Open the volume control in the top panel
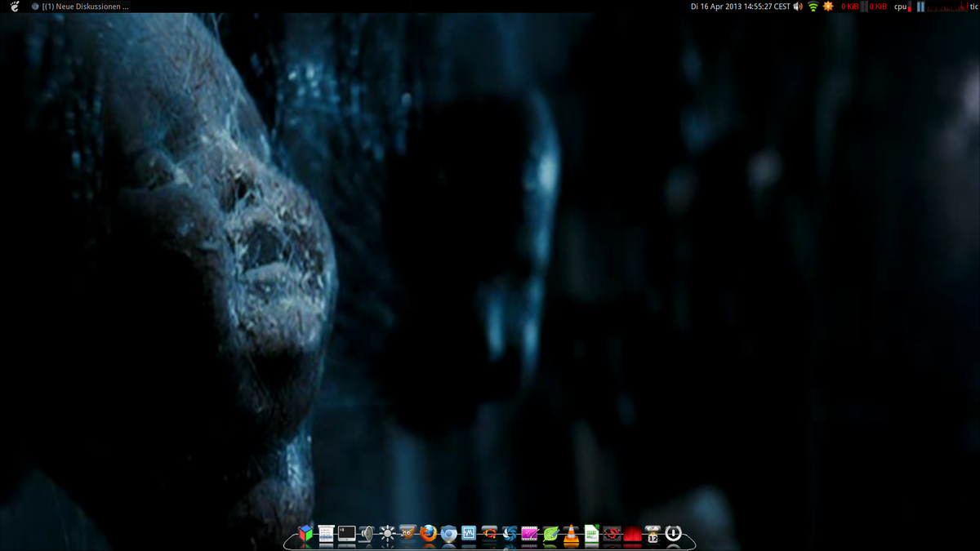980x551 pixels. tap(798, 7)
